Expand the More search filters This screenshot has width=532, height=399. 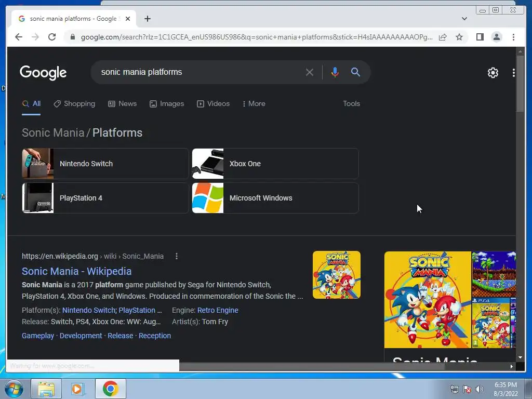click(x=254, y=104)
